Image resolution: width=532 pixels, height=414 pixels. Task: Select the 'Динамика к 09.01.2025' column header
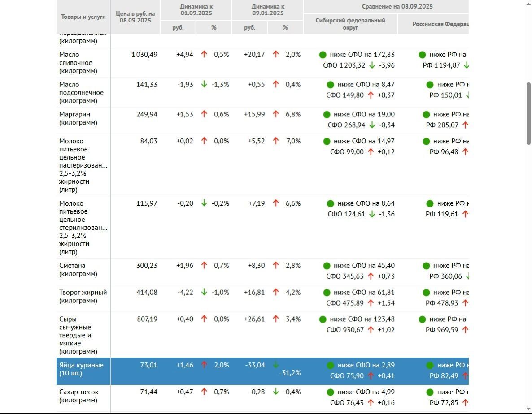[x=267, y=10]
